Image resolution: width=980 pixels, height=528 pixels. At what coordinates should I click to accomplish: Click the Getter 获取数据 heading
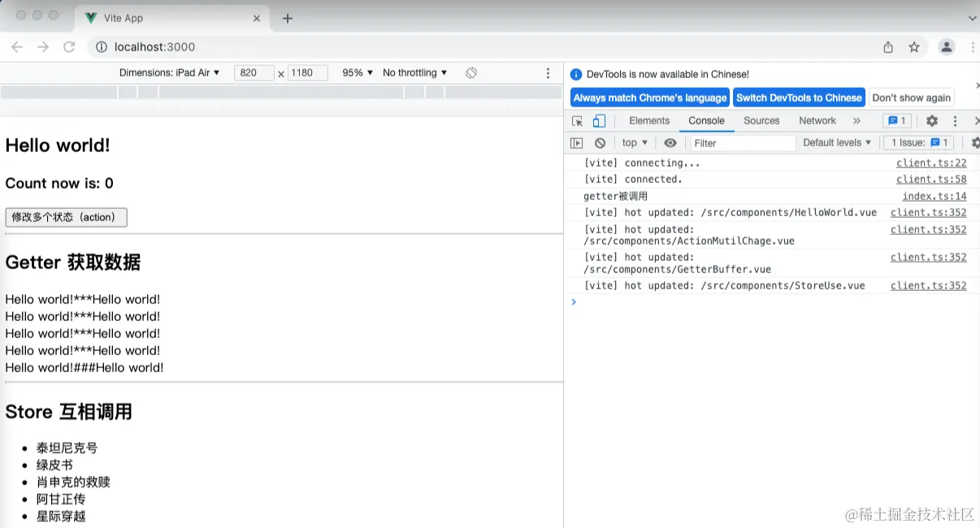coord(73,262)
